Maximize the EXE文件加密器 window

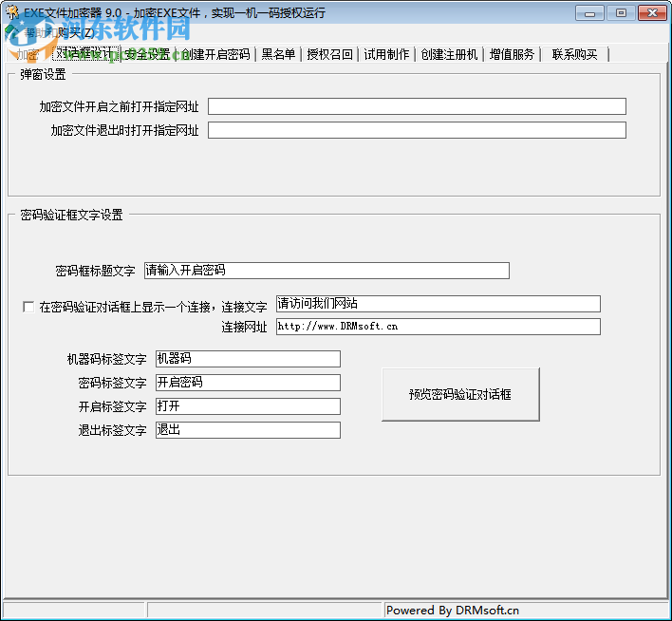pyautogui.click(x=621, y=13)
